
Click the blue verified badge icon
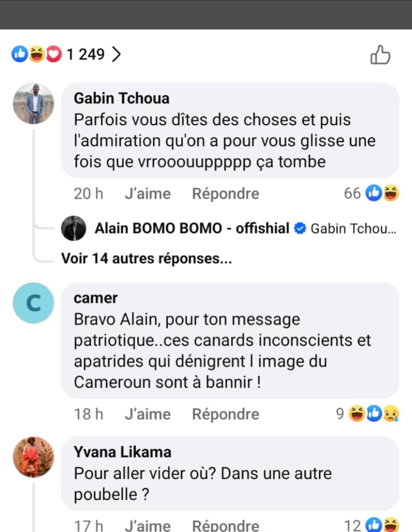(x=300, y=229)
